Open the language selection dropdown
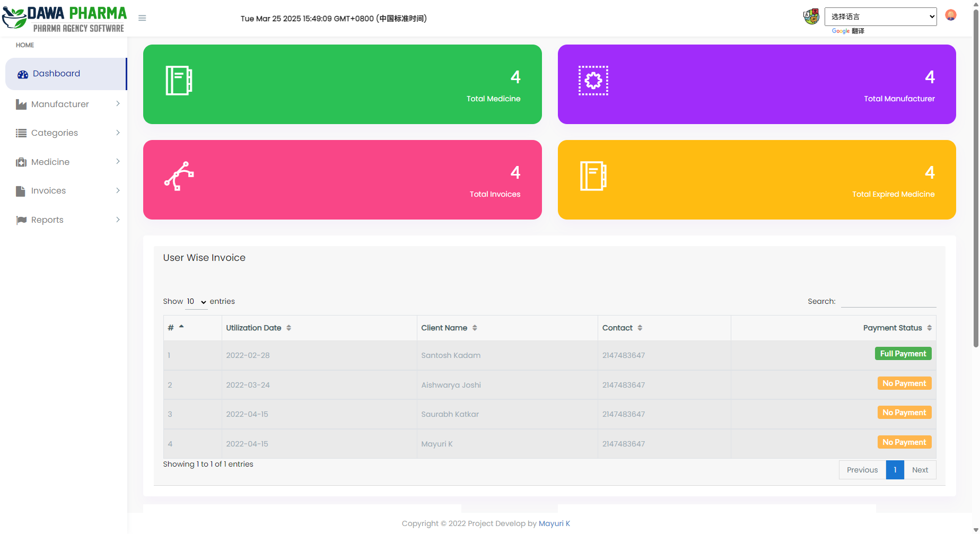This screenshot has height=534, width=980. 880,16
